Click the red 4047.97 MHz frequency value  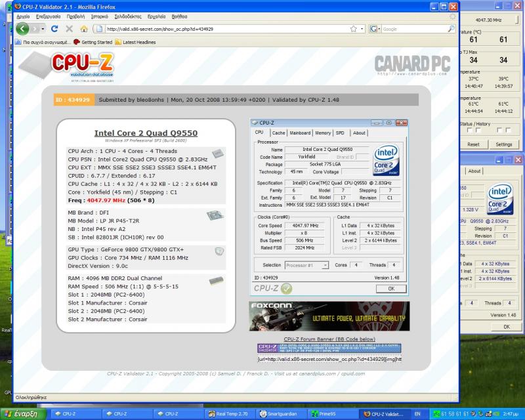point(106,200)
